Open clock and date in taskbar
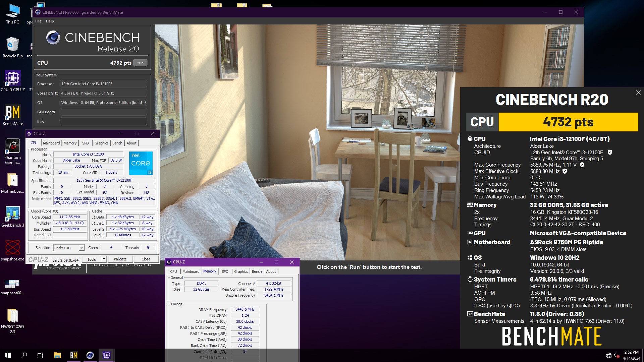 (632, 355)
